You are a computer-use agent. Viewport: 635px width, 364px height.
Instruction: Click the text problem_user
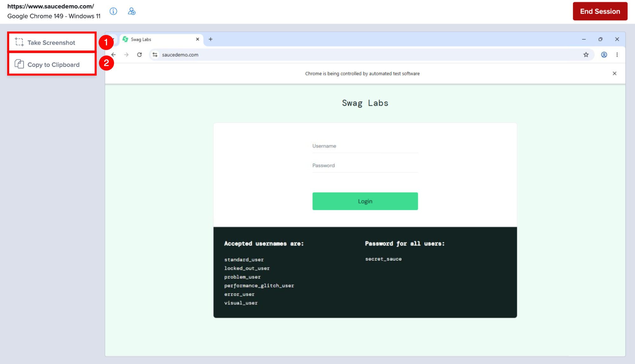[242, 277]
